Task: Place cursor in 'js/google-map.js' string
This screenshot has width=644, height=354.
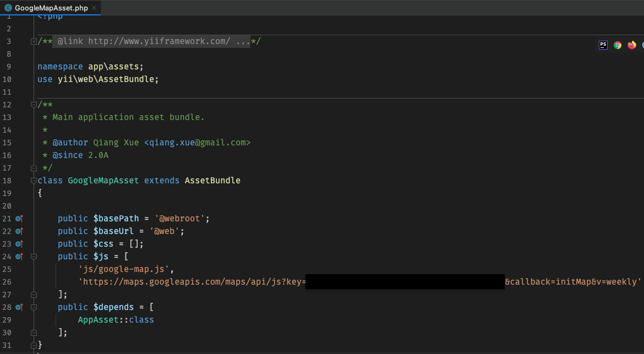Action: [x=126, y=269]
